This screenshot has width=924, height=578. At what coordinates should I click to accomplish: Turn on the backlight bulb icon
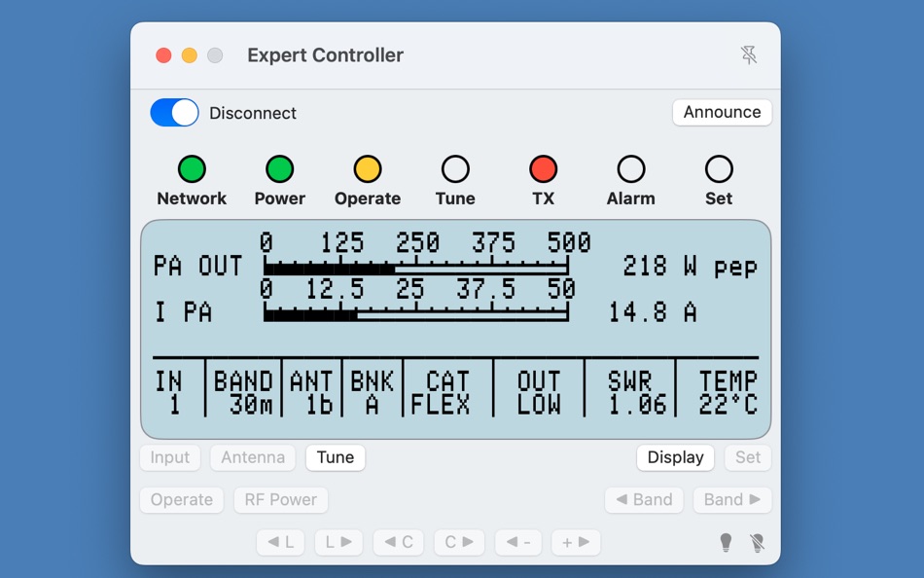725,542
